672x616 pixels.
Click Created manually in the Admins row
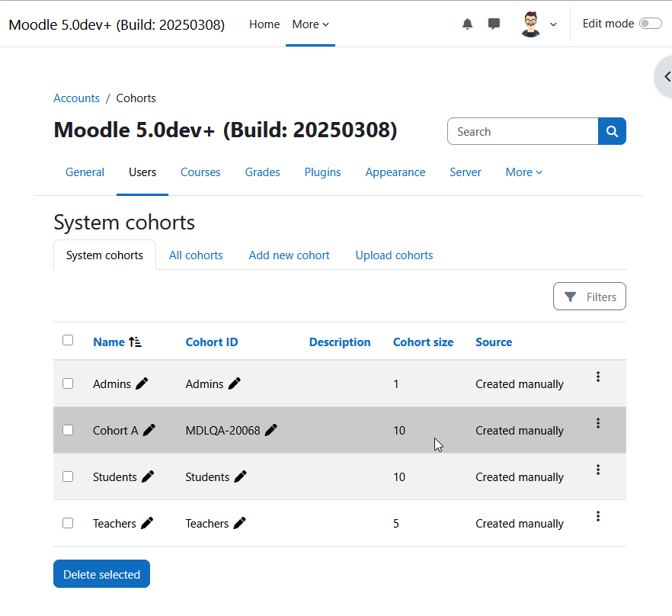520,384
